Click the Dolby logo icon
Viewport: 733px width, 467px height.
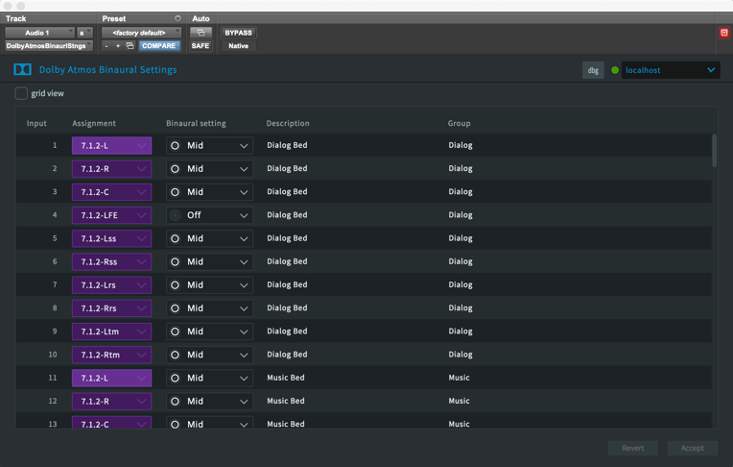[x=23, y=70]
